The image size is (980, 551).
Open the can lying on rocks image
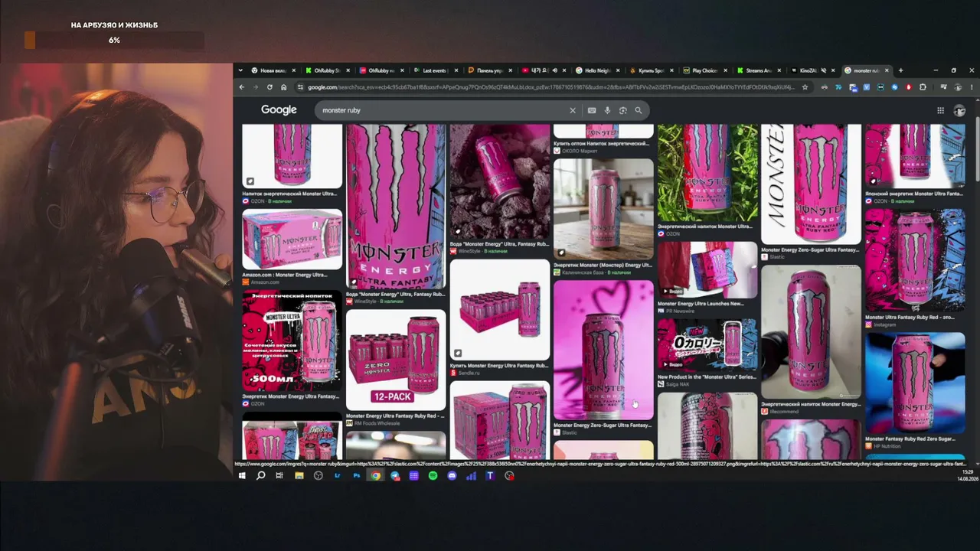pos(500,181)
